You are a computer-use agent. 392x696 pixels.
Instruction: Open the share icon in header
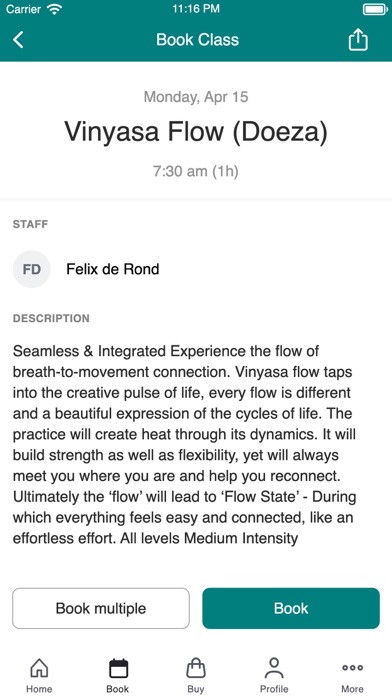pos(358,40)
